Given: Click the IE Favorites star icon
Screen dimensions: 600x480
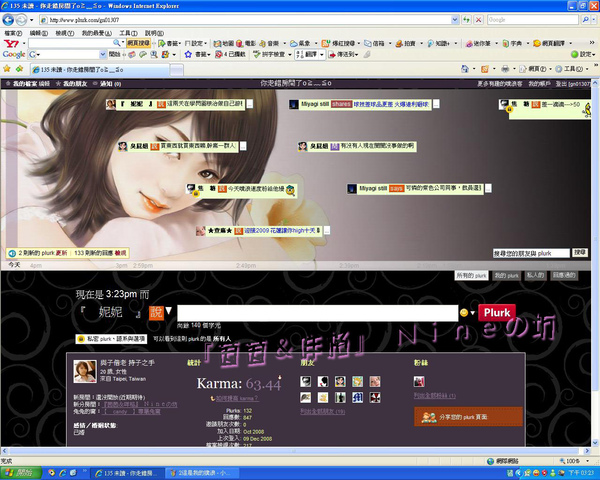Looking at the screenshot, I should point(7,69).
